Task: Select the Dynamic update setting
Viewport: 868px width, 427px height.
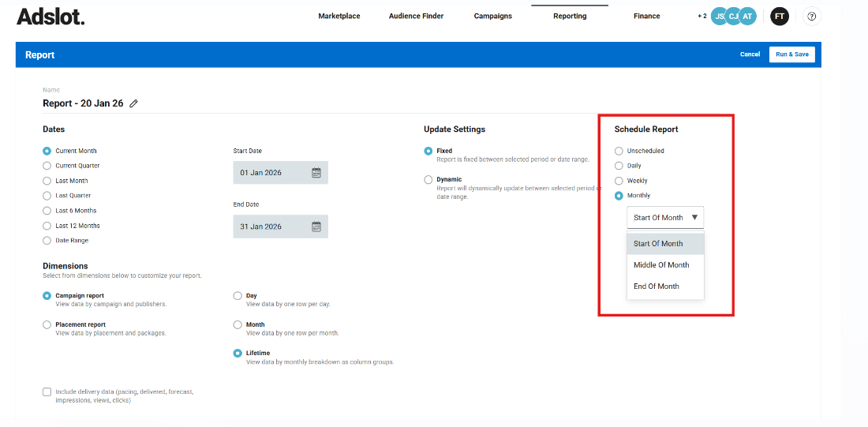Action: (x=428, y=180)
